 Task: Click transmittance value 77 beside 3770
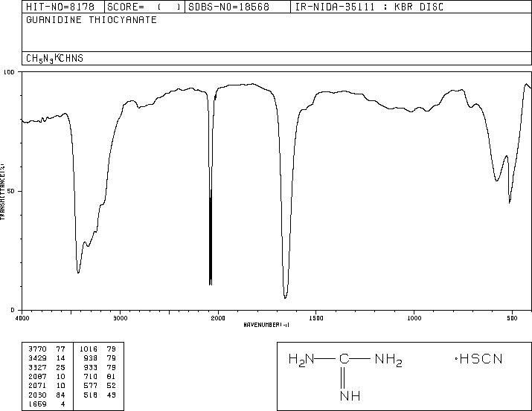tap(60, 349)
